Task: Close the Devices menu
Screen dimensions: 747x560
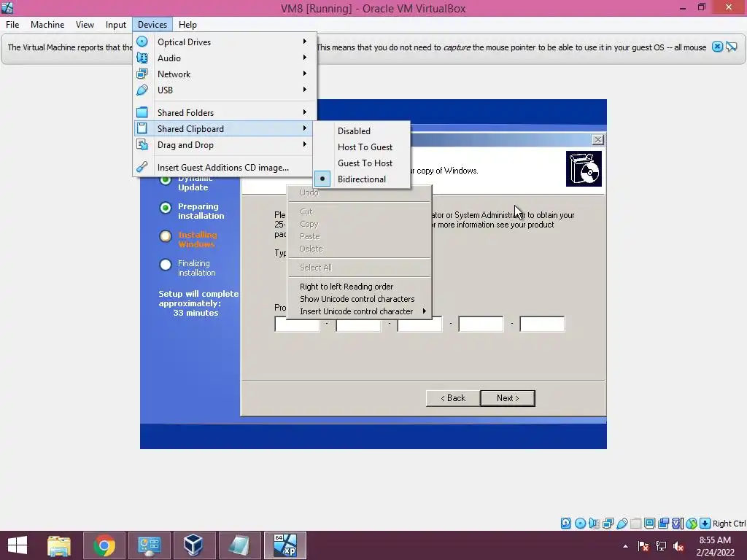Action: 152,25
